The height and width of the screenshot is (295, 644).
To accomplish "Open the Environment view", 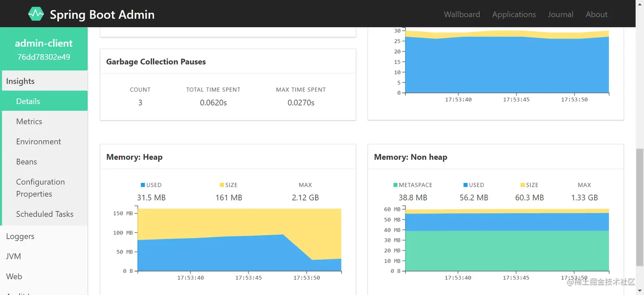I will pyautogui.click(x=45, y=142).
